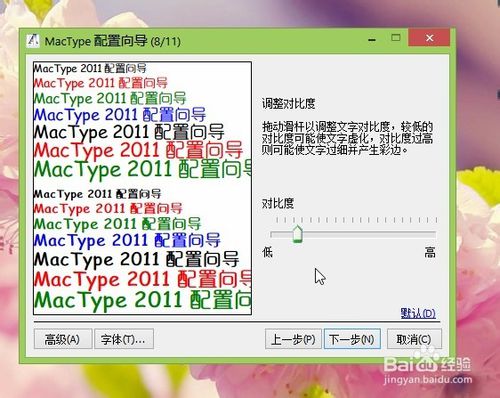This screenshot has width=500, height=398.
Task: Click the 低 label under slider
Action: click(268, 252)
